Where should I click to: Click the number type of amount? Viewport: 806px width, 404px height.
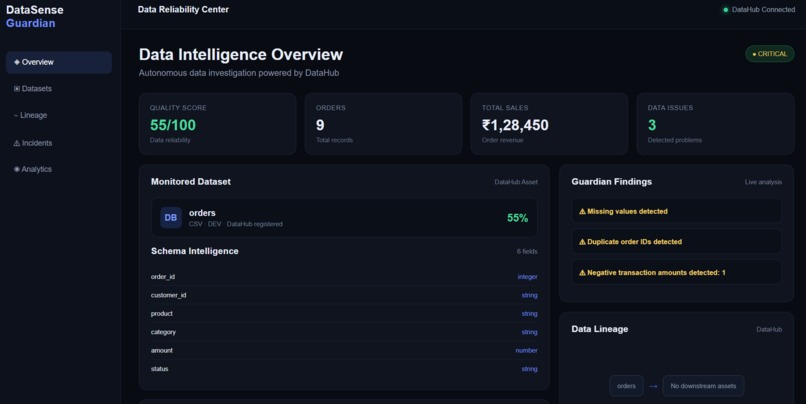click(x=526, y=351)
